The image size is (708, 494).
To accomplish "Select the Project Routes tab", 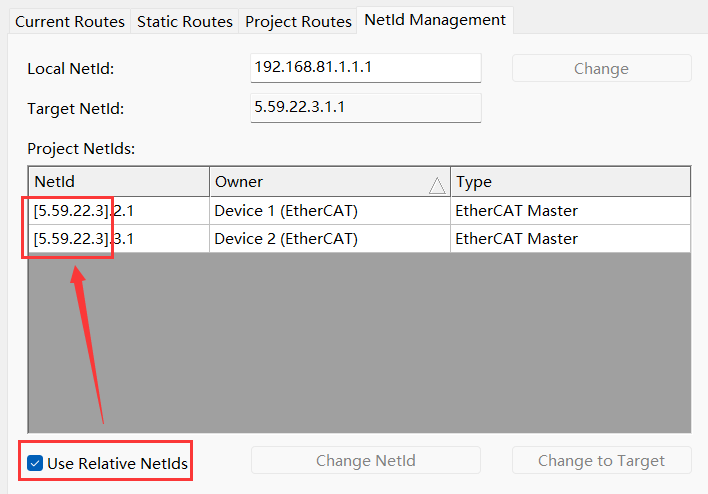I will click(298, 21).
